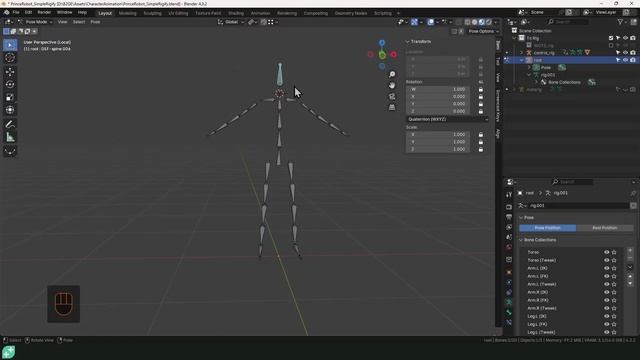This screenshot has width=640, height=360.
Task: Add a bone collection with plus button
Action: pyautogui.click(x=630, y=251)
